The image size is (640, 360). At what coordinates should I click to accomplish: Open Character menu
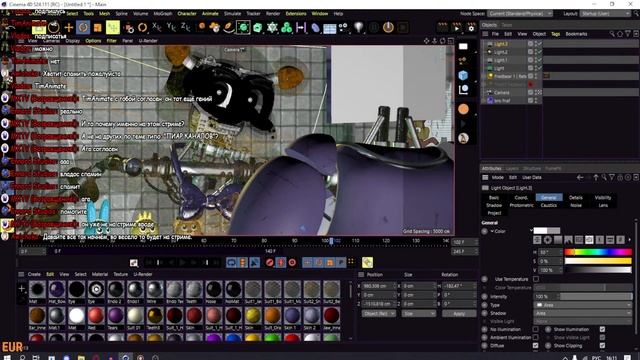pos(187,13)
